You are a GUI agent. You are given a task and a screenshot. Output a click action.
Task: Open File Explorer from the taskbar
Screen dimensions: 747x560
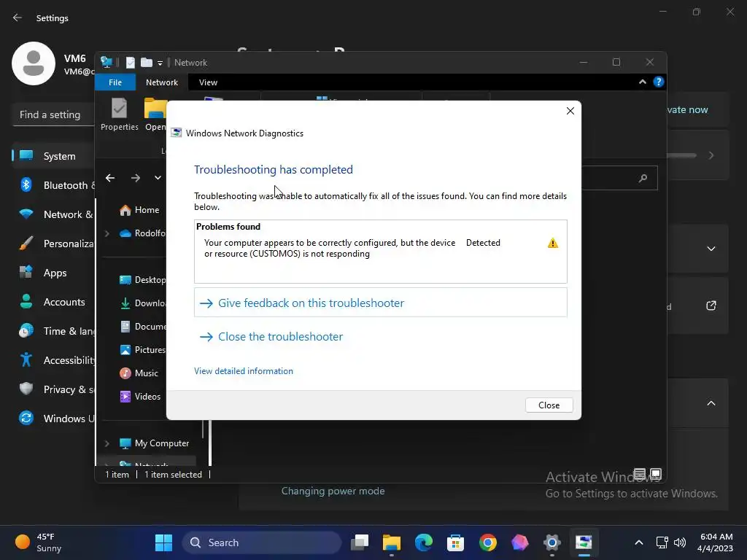coord(392,542)
